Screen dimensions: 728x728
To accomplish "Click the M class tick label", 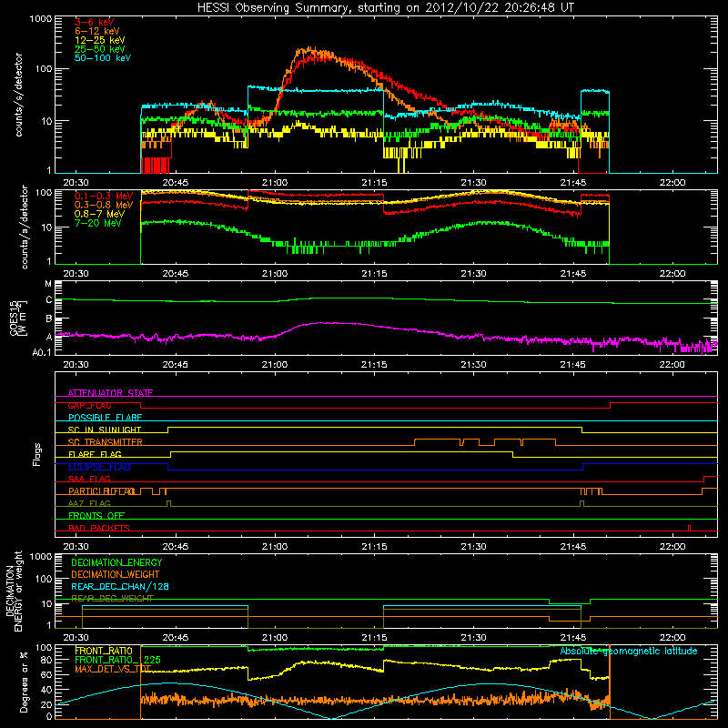I will (48, 284).
